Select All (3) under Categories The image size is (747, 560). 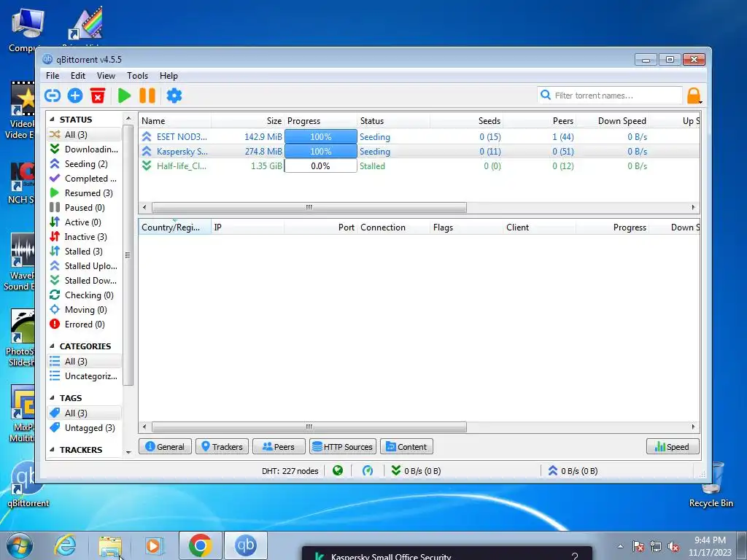point(85,362)
